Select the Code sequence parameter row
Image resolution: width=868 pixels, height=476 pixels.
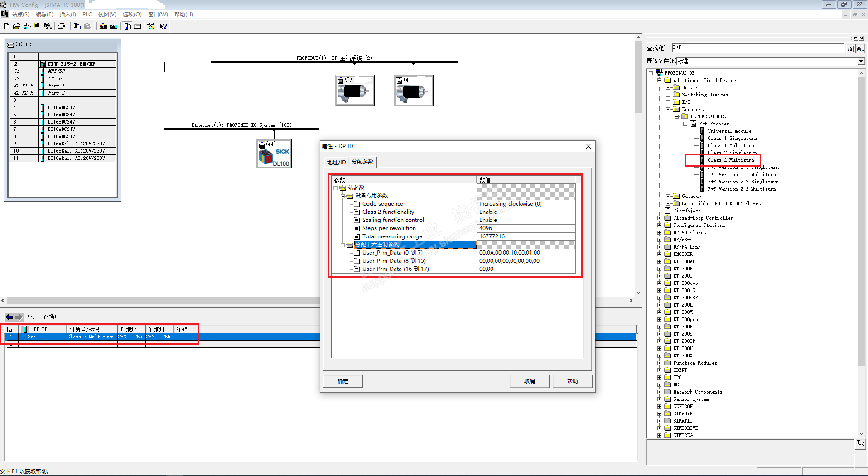453,204
